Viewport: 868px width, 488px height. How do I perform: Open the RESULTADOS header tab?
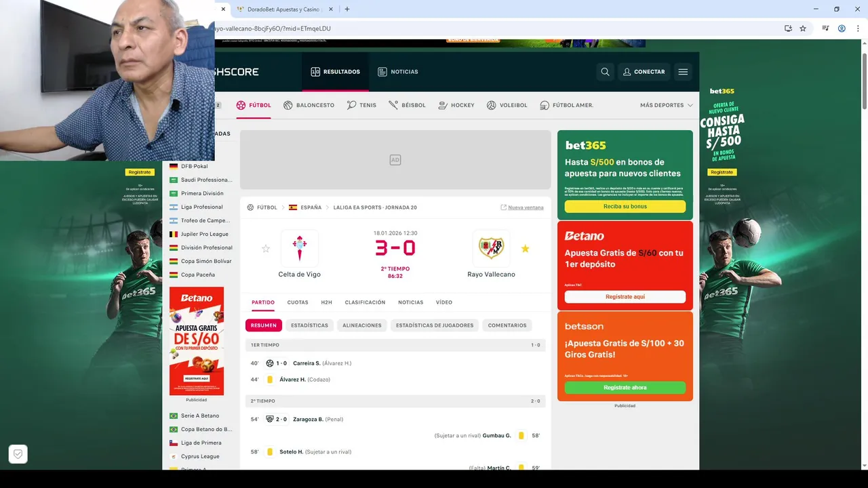tap(336, 72)
